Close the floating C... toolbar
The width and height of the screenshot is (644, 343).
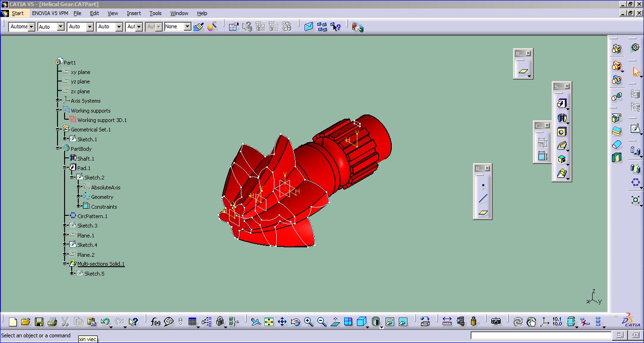coord(547,125)
